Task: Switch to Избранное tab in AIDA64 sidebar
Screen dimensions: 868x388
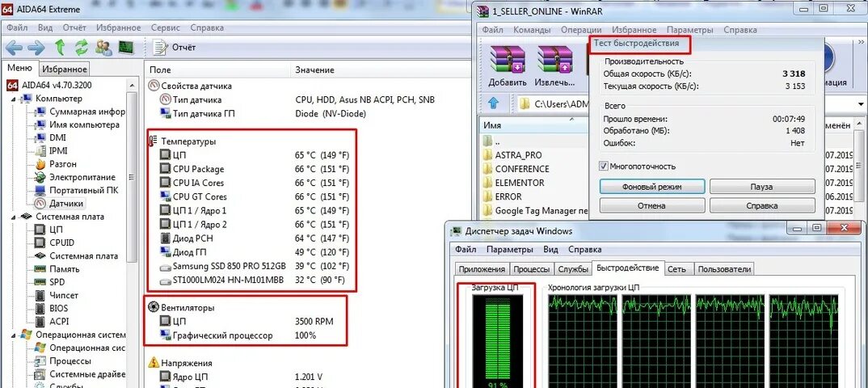Action: tap(65, 70)
